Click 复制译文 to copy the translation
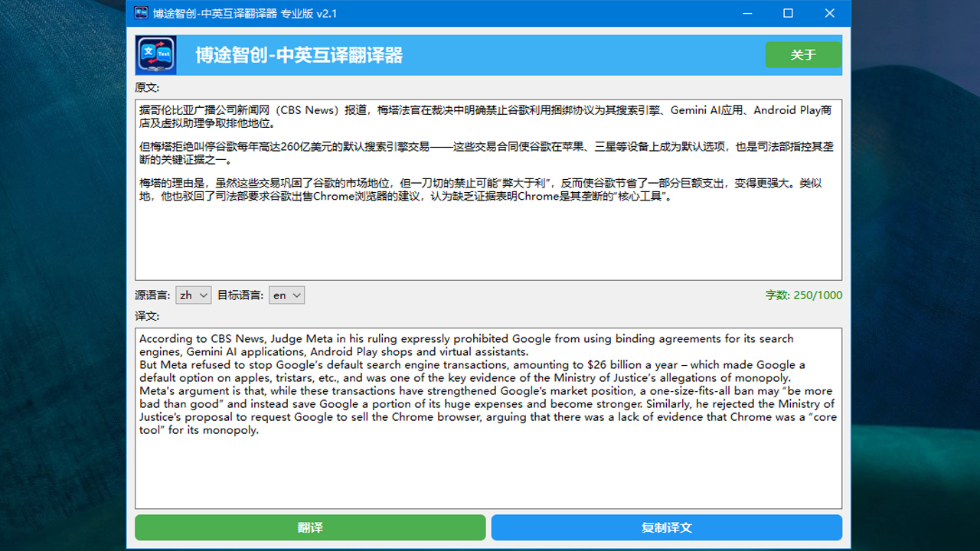The image size is (980, 551). point(666,527)
